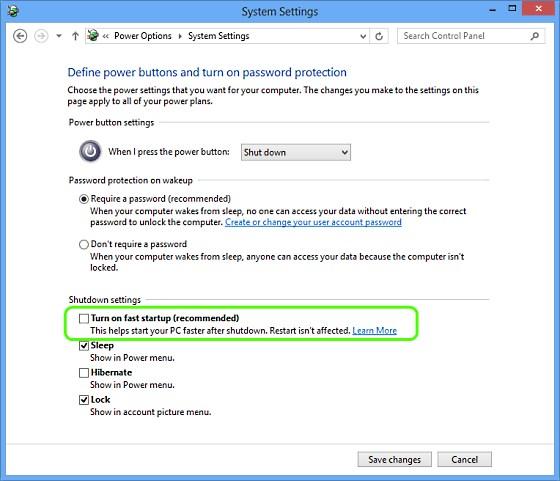Screen dimensions: 560x481
Task: Refresh the page with the refresh icon
Action: 379,36
